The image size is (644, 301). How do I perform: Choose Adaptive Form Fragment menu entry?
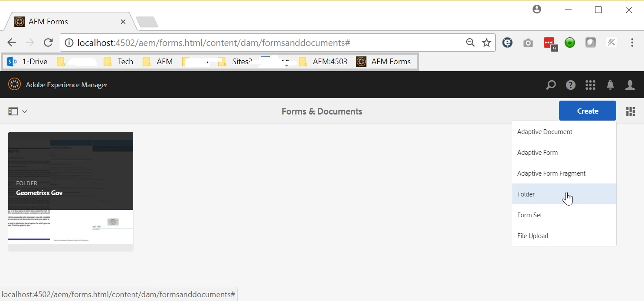coord(564,173)
